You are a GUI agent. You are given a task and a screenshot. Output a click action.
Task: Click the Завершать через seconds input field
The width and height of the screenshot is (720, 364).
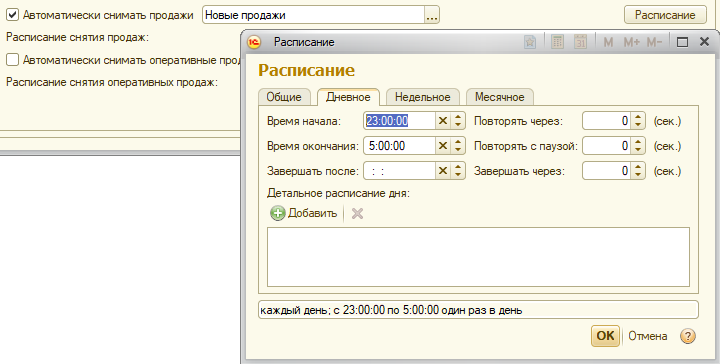pos(606,171)
